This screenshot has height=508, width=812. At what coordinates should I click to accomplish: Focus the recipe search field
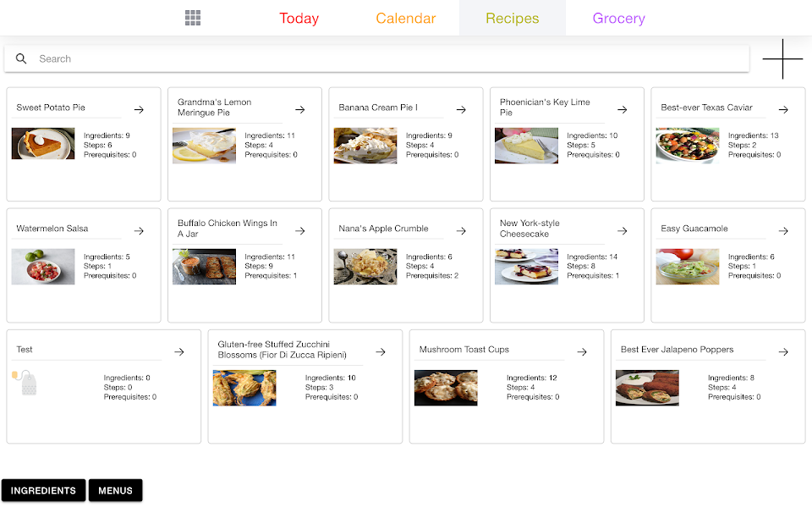click(389, 59)
